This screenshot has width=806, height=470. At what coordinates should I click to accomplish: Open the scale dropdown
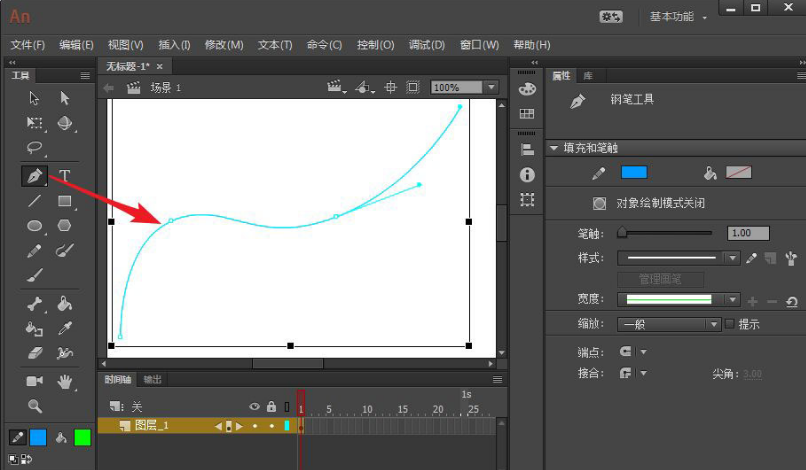(x=669, y=324)
